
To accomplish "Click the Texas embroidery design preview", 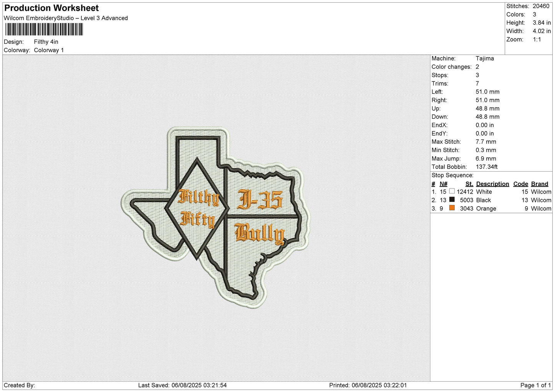I will coord(215,218).
